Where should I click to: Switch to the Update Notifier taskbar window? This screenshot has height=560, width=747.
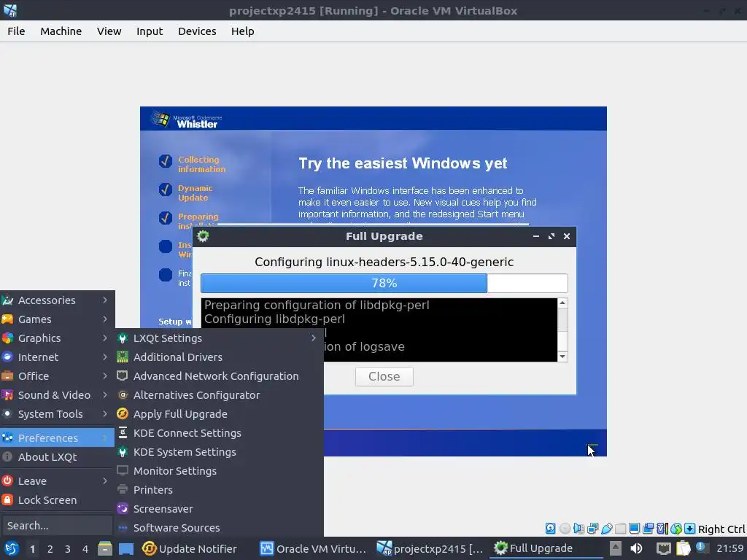(x=196, y=548)
